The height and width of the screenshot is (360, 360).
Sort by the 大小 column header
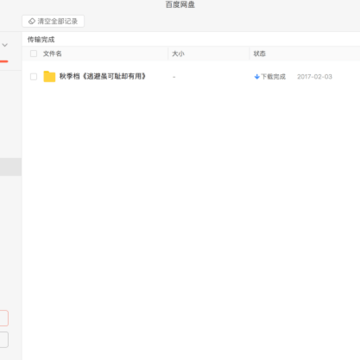click(178, 54)
